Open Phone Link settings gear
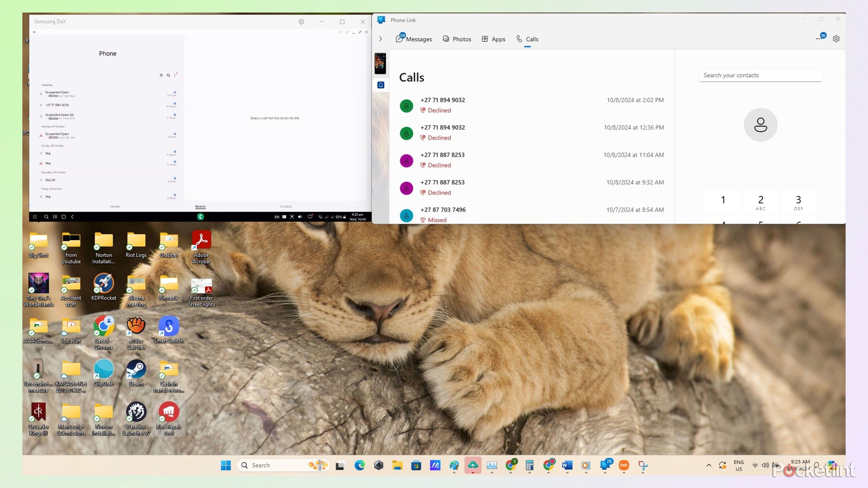 pyautogui.click(x=836, y=39)
